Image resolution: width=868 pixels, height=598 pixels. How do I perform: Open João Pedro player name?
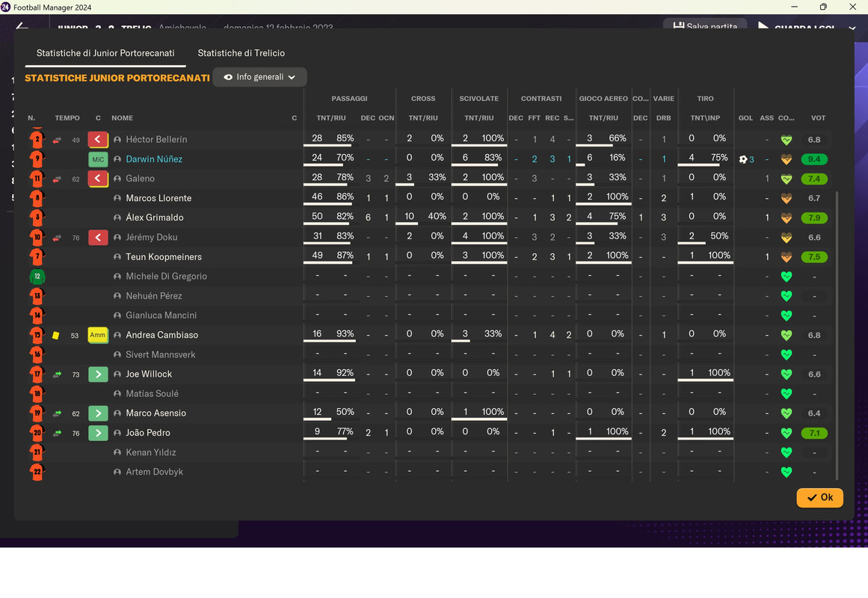coord(148,433)
